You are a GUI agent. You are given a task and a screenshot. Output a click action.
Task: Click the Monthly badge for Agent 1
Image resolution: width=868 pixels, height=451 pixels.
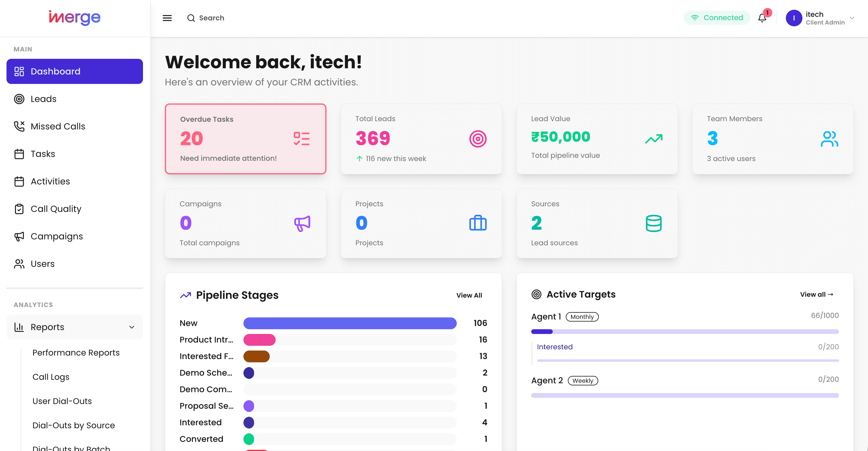coord(582,317)
